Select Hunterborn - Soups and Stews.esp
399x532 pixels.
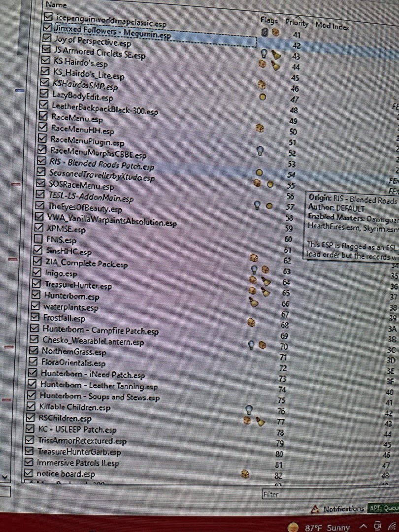tap(100, 396)
